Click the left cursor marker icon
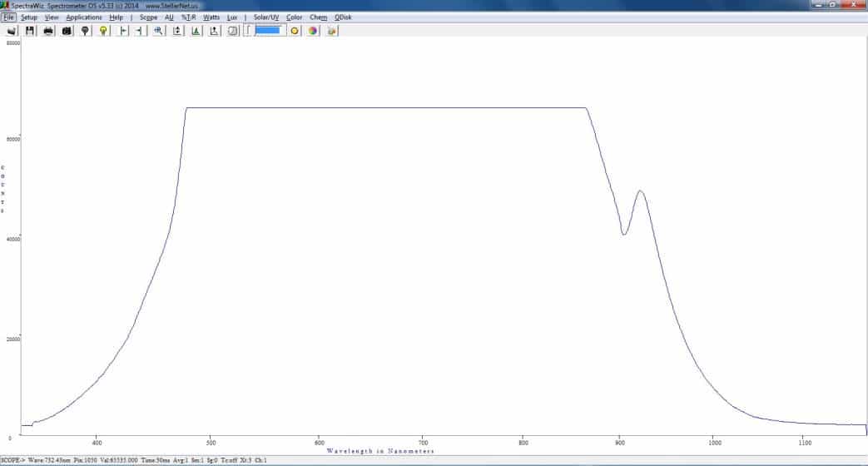The image size is (868, 466). pyautogui.click(x=123, y=31)
